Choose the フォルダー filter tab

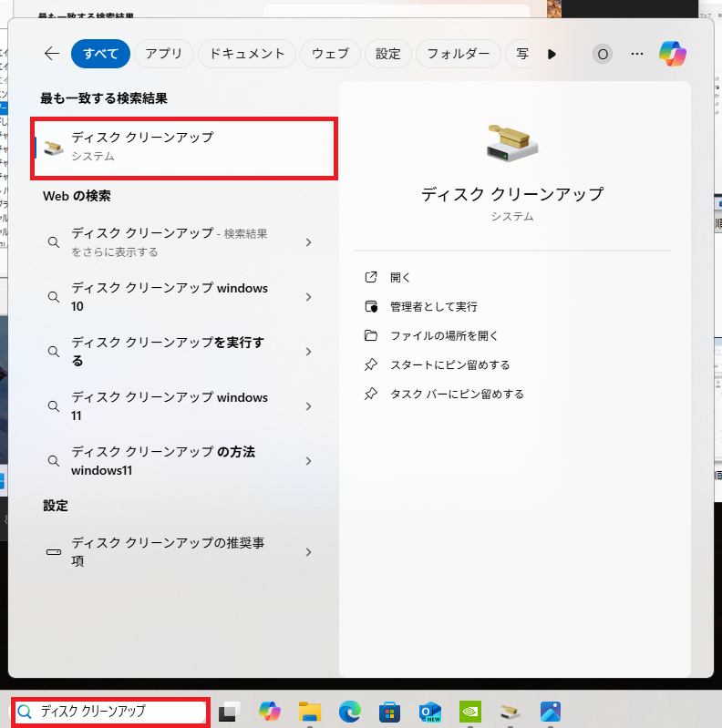[x=459, y=54]
